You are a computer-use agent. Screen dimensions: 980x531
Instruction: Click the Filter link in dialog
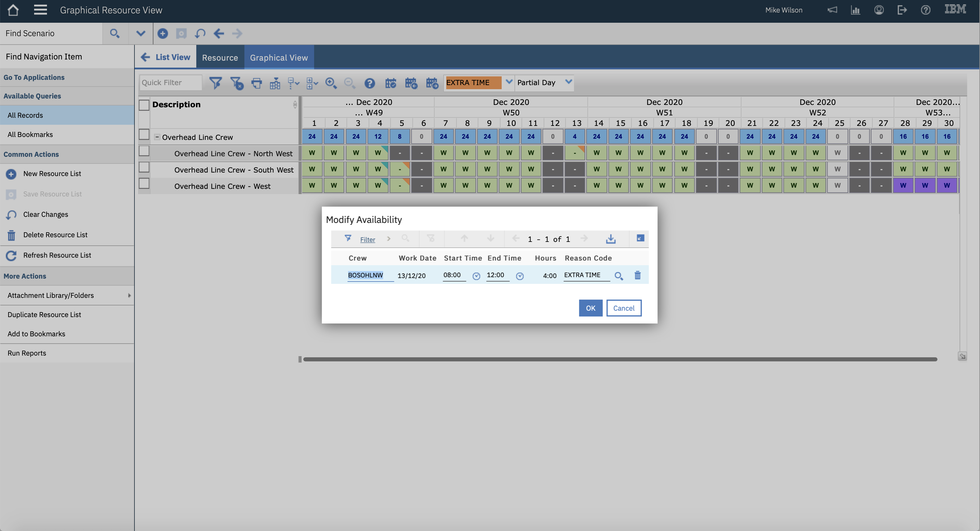coord(367,240)
